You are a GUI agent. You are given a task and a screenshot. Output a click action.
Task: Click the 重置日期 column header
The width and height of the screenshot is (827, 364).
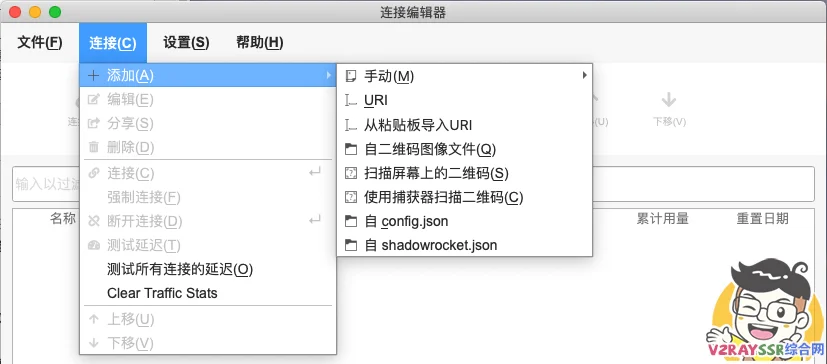click(763, 219)
